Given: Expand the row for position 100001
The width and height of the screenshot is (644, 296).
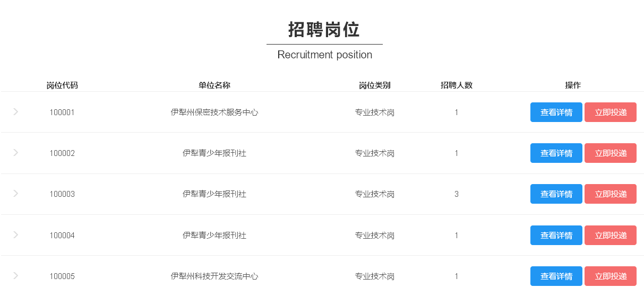Looking at the screenshot, I should click(16, 112).
